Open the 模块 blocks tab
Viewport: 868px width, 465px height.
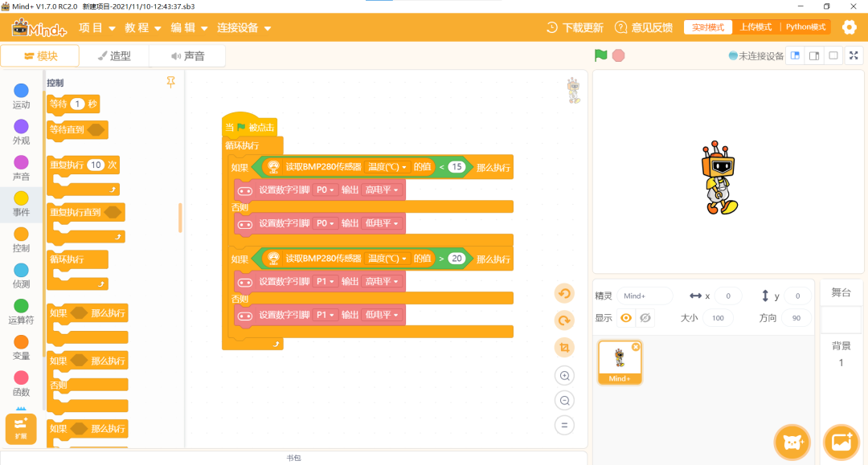pos(40,56)
